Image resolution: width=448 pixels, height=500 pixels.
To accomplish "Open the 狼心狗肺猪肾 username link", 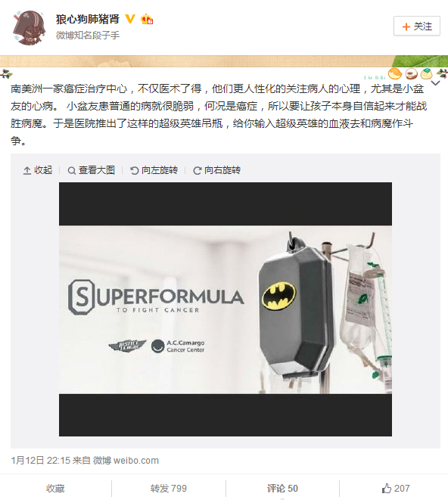I will [x=88, y=19].
